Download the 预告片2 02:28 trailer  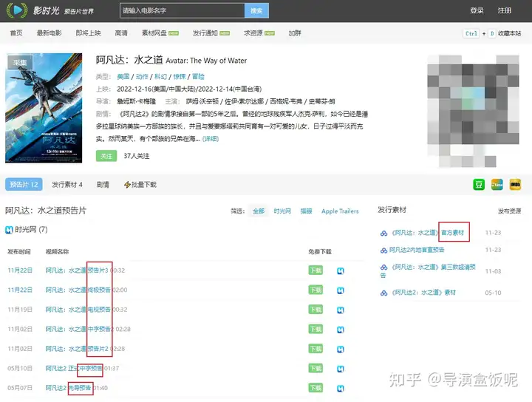pos(316,349)
